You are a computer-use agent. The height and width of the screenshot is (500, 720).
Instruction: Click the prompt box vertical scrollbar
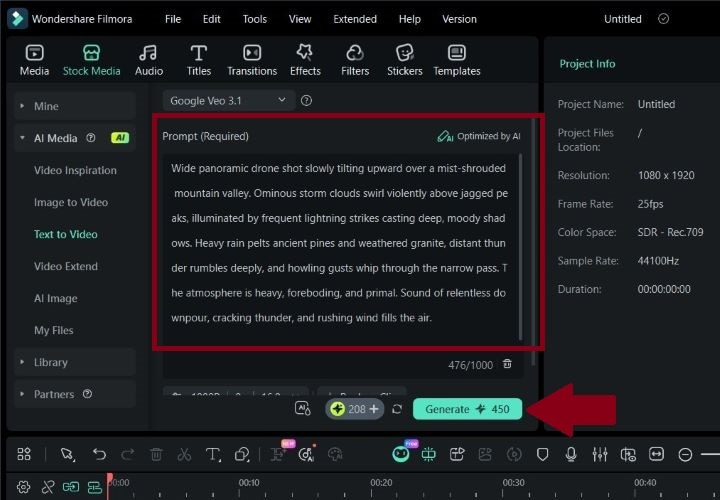(x=520, y=247)
